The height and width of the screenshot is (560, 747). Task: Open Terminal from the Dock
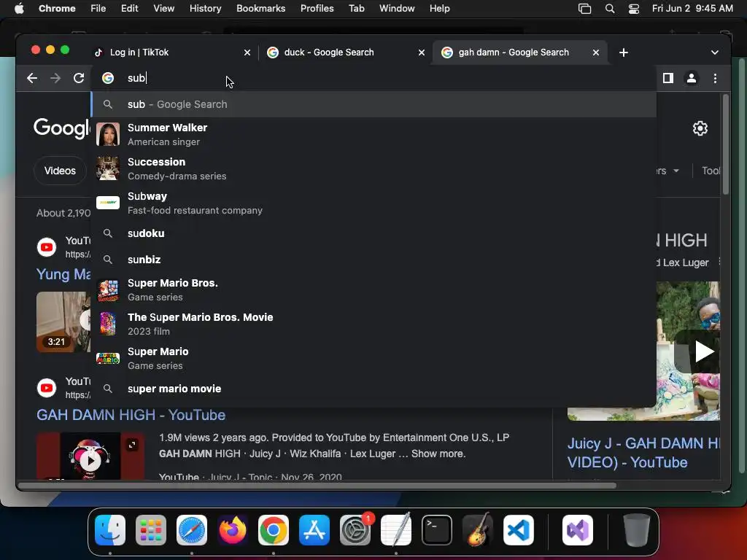click(437, 530)
